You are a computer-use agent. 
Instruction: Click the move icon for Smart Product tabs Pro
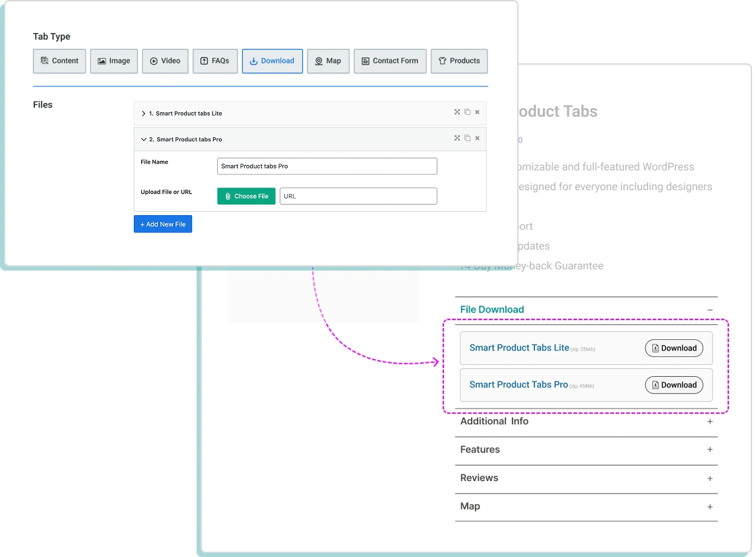pos(457,138)
